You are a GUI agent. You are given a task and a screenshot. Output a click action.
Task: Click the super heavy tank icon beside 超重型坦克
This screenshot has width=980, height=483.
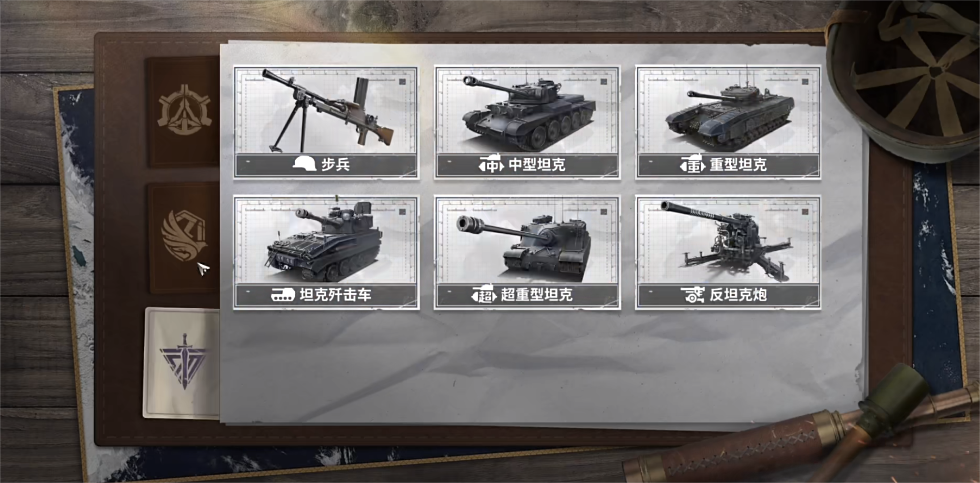[x=484, y=295]
